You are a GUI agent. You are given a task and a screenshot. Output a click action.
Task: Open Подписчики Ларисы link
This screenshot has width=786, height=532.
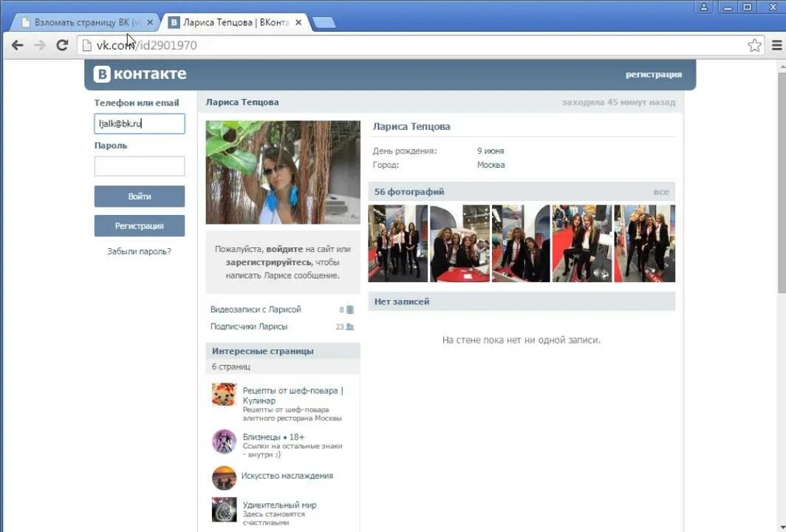[x=249, y=327]
